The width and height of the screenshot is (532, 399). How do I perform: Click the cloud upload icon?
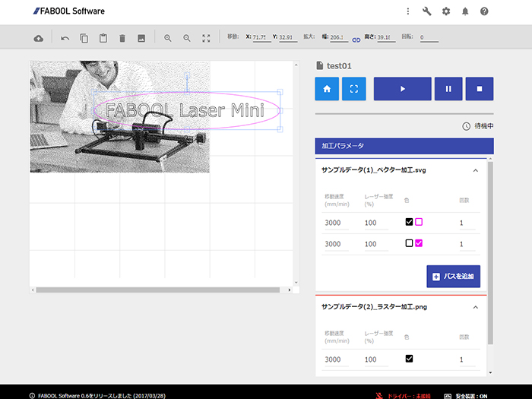pyautogui.click(x=38, y=38)
